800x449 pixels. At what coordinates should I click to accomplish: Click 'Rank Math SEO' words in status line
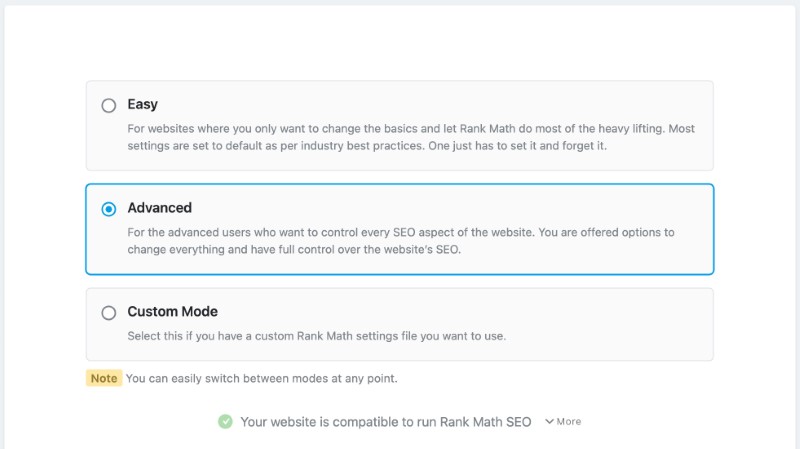point(485,422)
